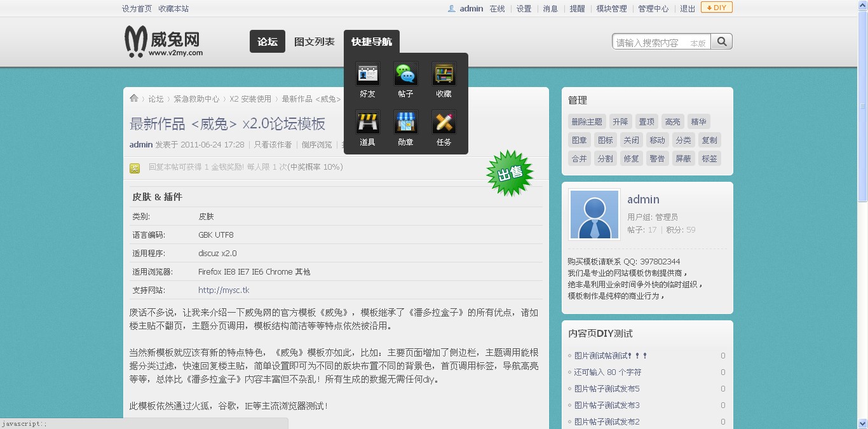Click 倒序浏览 link

coord(317,145)
